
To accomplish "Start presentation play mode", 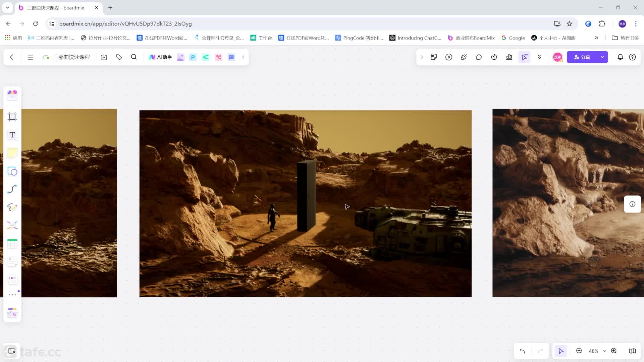I will tap(449, 57).
